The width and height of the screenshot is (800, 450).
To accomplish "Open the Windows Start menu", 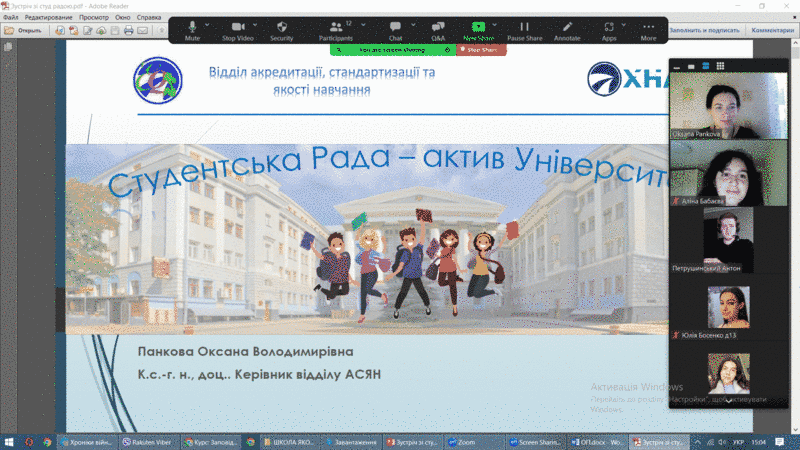I will click(9, 442).
